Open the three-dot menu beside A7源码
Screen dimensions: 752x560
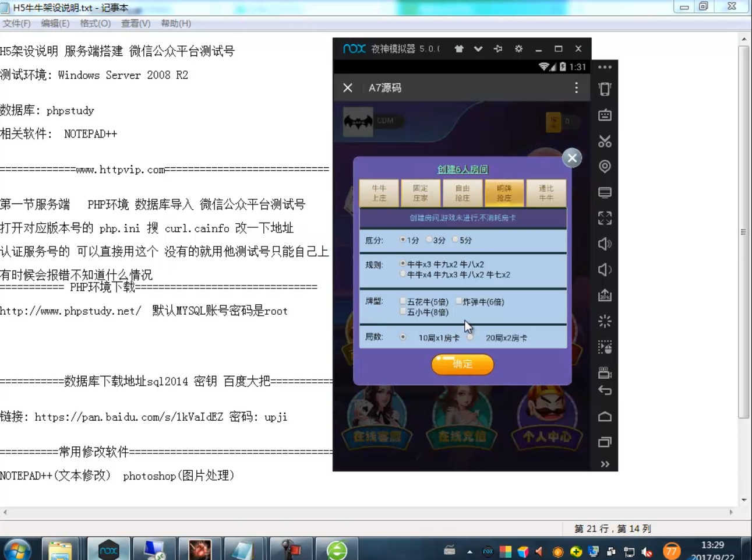click(x=576, y=87)
